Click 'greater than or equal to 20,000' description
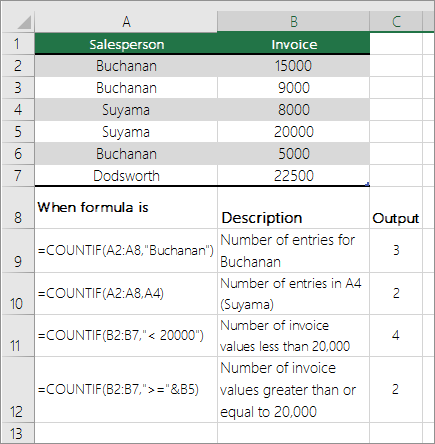The image size is (435, 444). (x=293, y=390)
